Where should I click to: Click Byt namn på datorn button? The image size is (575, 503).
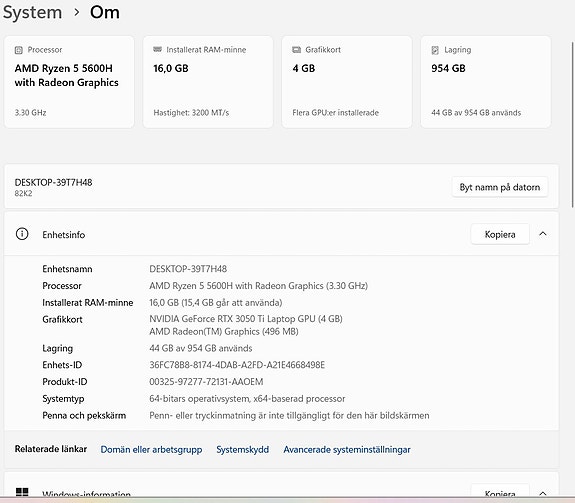tap(500, 187)
